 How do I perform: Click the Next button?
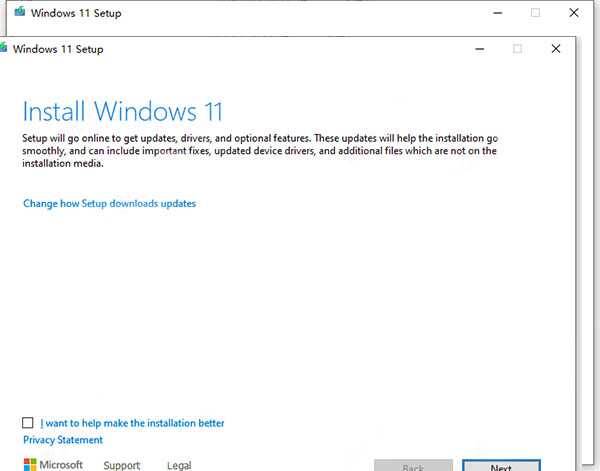coord(501,466)
